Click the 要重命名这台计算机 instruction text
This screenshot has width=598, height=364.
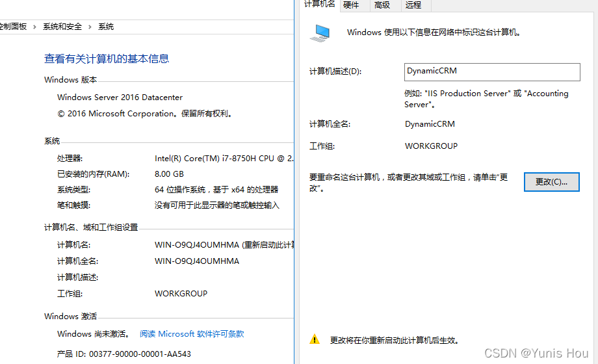(408, 183)
